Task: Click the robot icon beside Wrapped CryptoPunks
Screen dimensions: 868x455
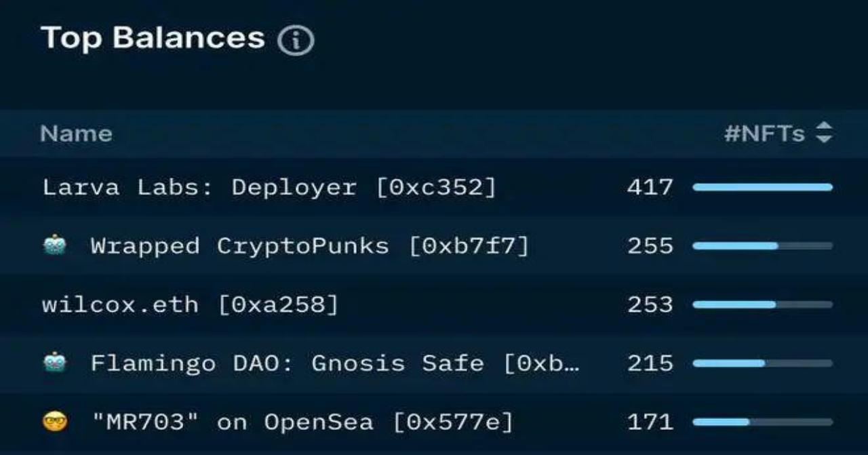Action: [55, 245]
